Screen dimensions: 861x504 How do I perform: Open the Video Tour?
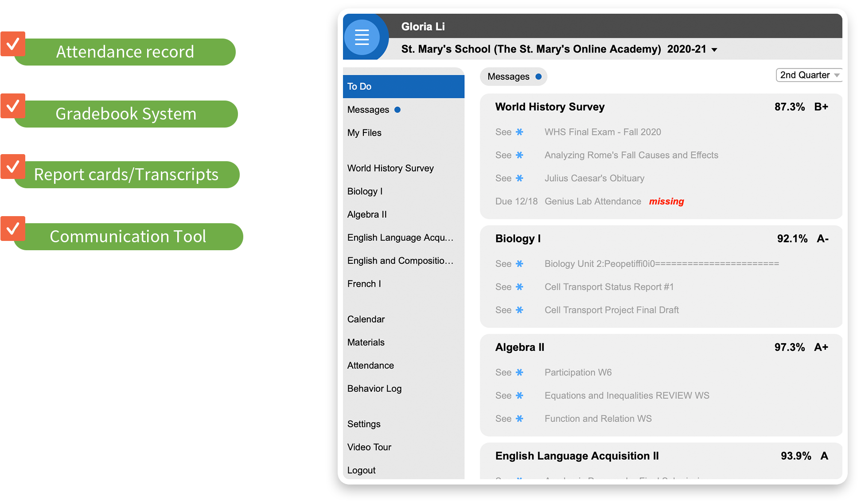click(x=369, y=447)
